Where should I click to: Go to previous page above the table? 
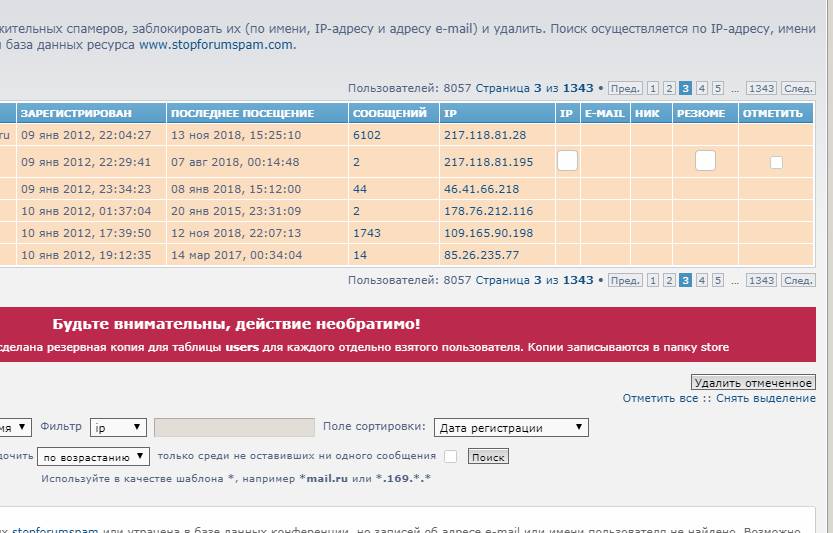click(x=625, y=88)
